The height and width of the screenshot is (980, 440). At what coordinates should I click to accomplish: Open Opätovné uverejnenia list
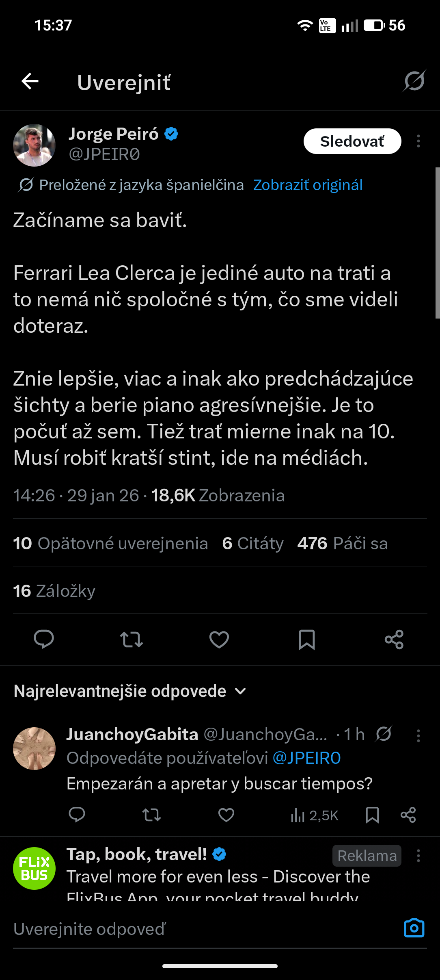[110, 543]
